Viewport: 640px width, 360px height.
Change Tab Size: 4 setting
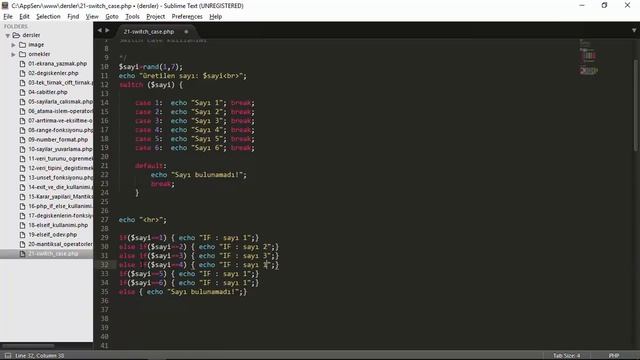(x=567, y=356)
